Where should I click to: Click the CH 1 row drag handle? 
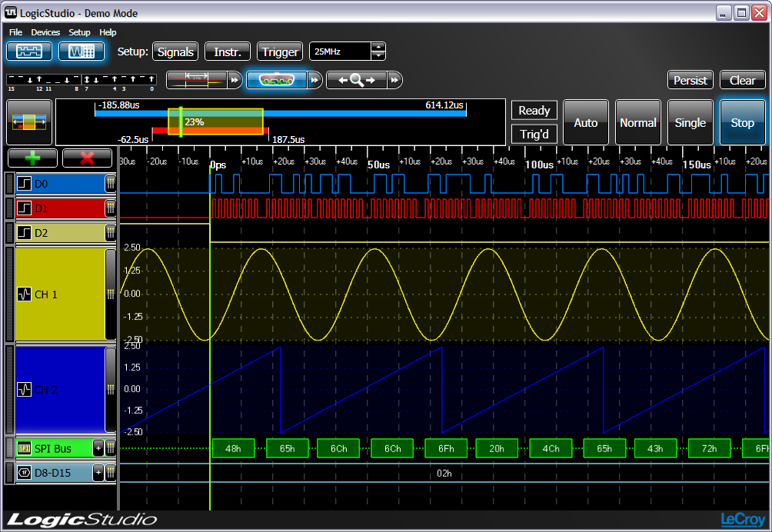pyautogui.click(x=9, y=294)
